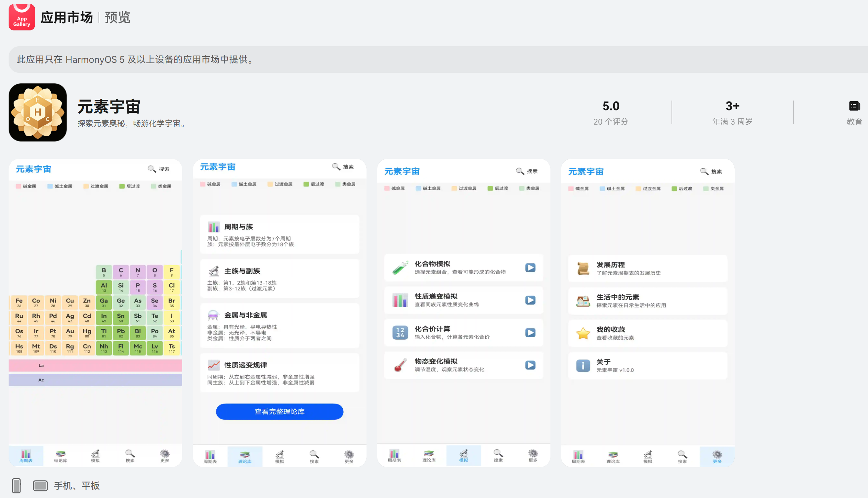
Task: Select 理论库 tab in first screenshot
Action: (x=61, y=456)
